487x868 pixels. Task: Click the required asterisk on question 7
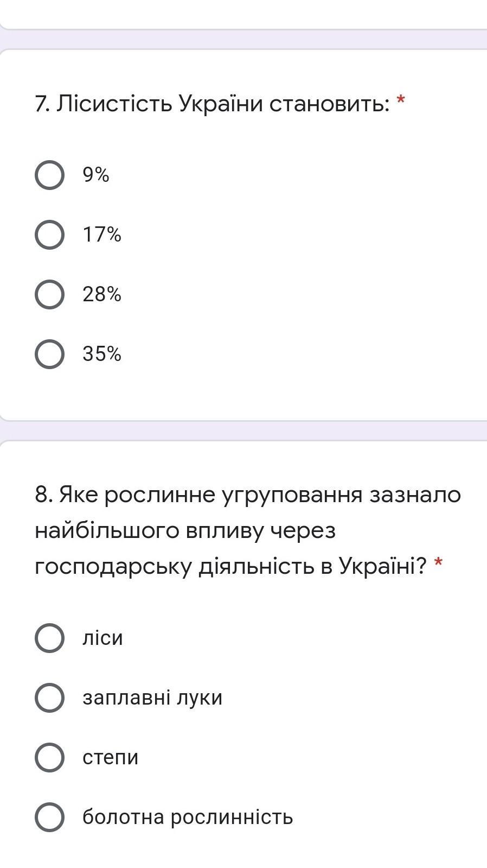tap(401, 99)
